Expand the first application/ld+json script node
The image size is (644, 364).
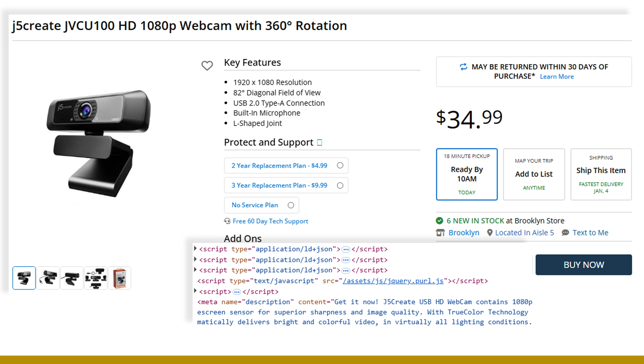coord(195,248)
